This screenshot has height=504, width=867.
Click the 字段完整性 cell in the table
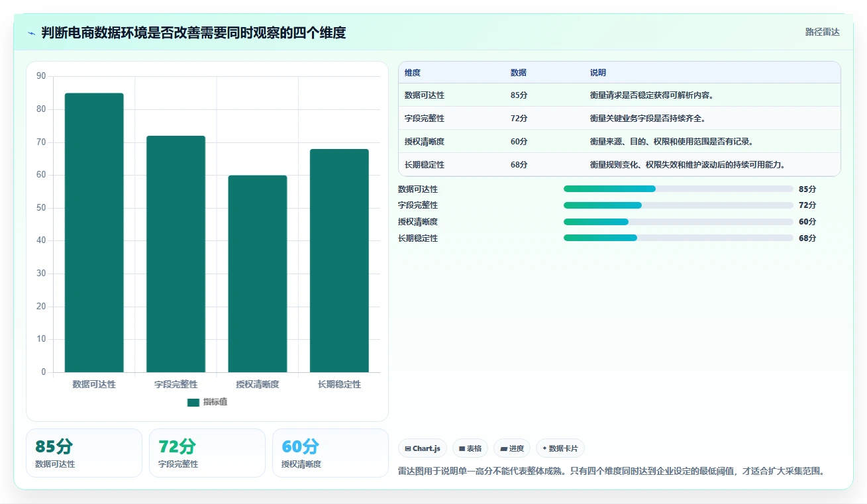[x=425, y=119]
